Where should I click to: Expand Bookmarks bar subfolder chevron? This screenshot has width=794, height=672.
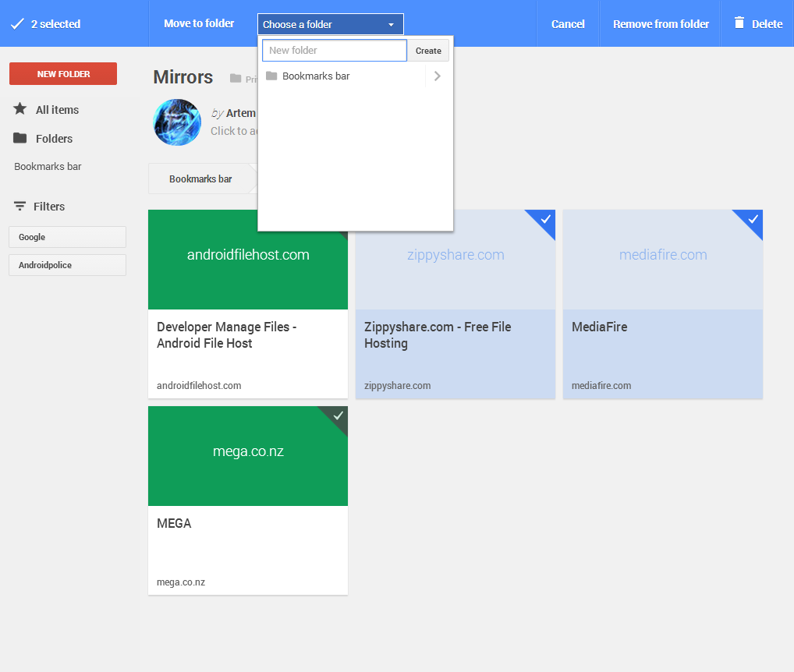point(437,76)
